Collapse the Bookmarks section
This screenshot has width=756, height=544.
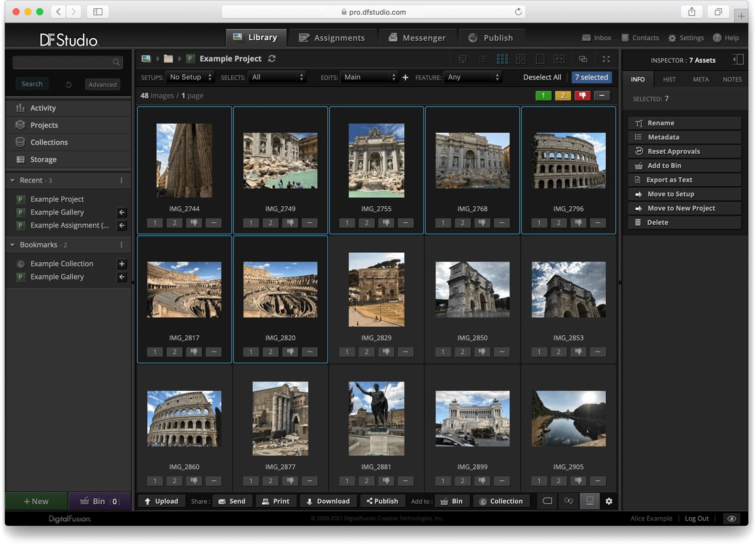click(13, 245)
